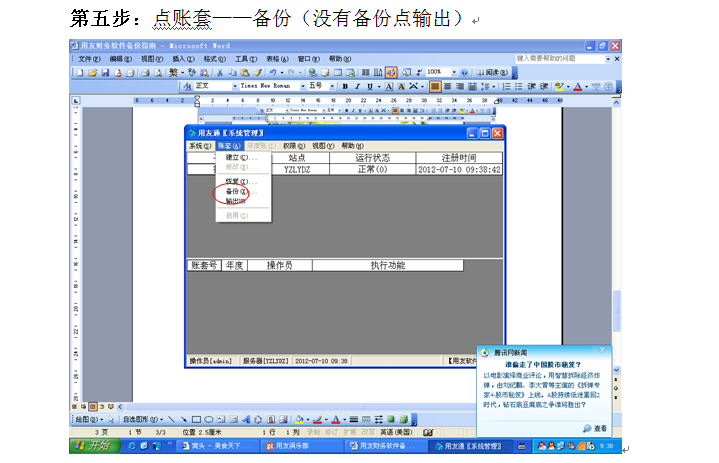Click the 注册时间 column header
The image size is (719, 463).
click(459, 158)
